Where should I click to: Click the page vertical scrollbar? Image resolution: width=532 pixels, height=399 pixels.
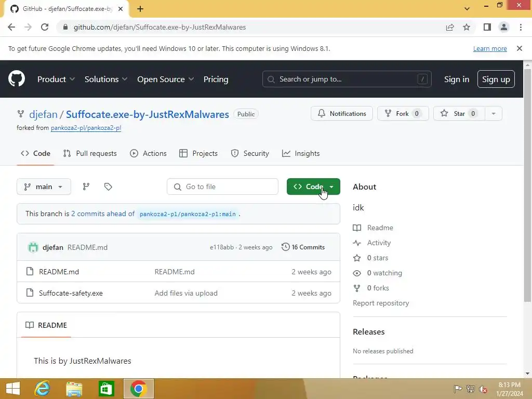pyautogui.click(x=527, y=185)
